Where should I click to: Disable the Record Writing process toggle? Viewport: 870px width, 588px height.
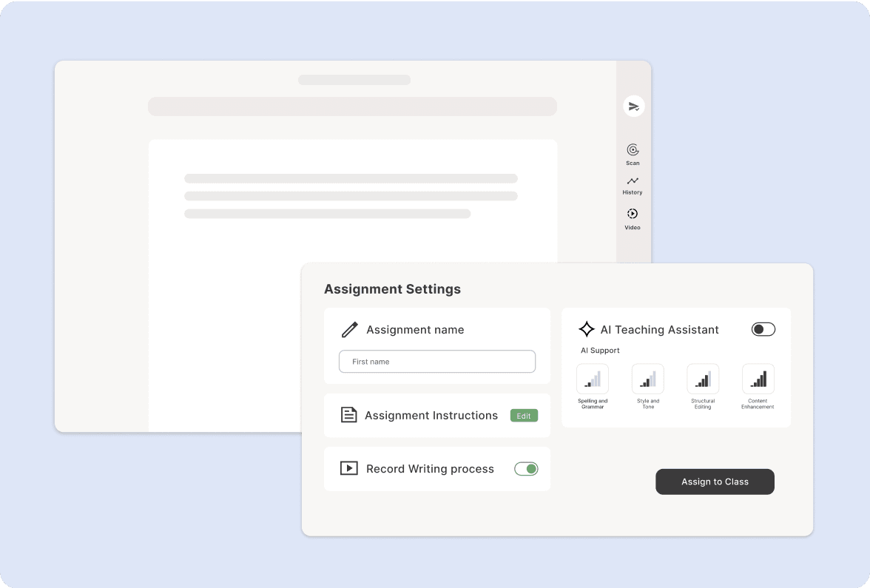point(526,468)
